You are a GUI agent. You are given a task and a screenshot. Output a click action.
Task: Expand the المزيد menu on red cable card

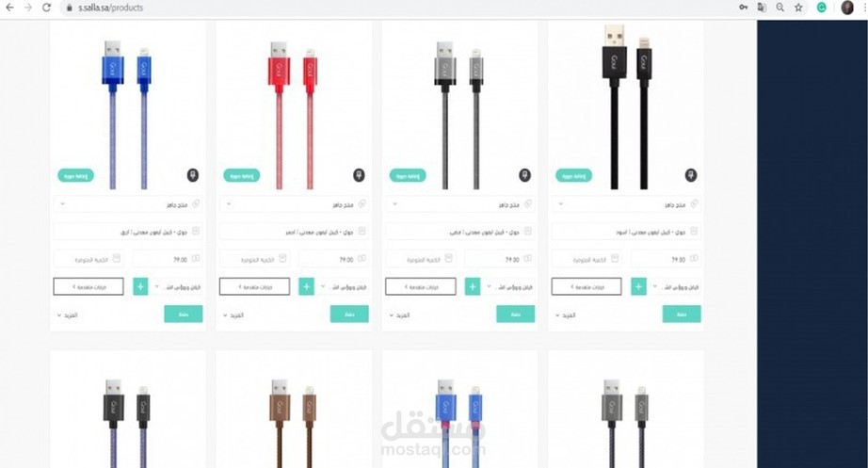(233, 315)
